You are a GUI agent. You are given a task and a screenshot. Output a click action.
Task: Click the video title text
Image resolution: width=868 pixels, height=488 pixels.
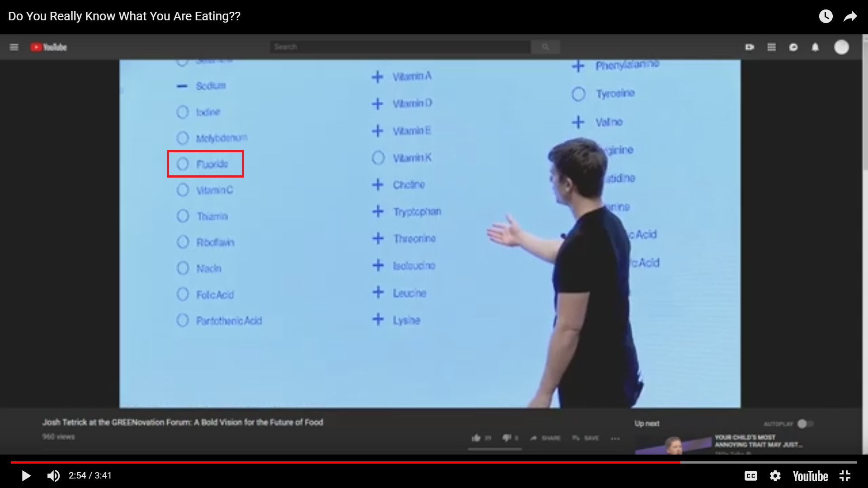[124, 16]
